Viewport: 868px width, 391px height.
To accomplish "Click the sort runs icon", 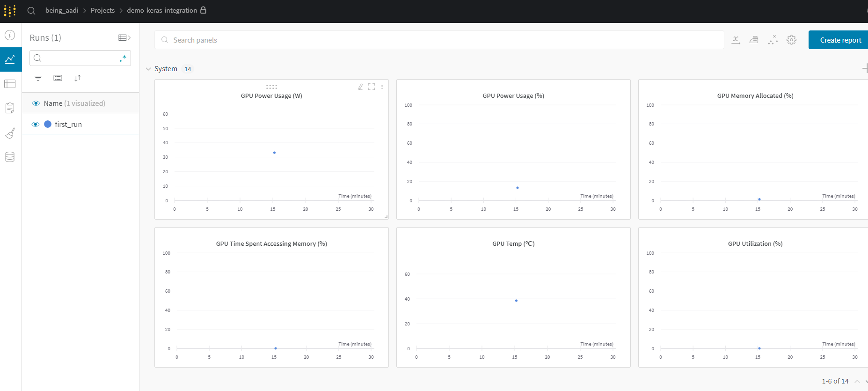I will coord(78,78).
